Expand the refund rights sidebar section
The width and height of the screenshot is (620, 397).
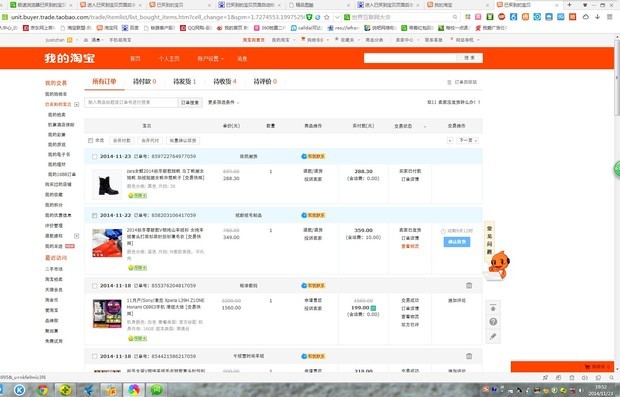(77, 236)
